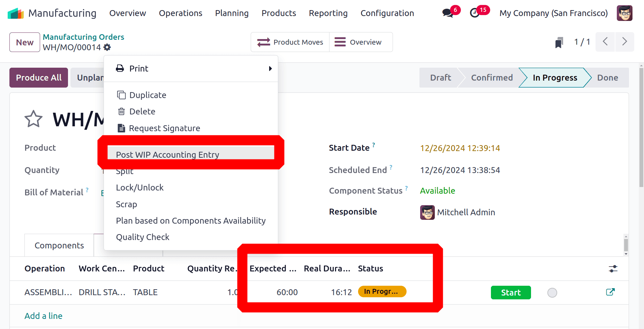Open the gear actions menu icon
Image resolution: width=644 pixels, height=329 pixels.
[107, 47]
